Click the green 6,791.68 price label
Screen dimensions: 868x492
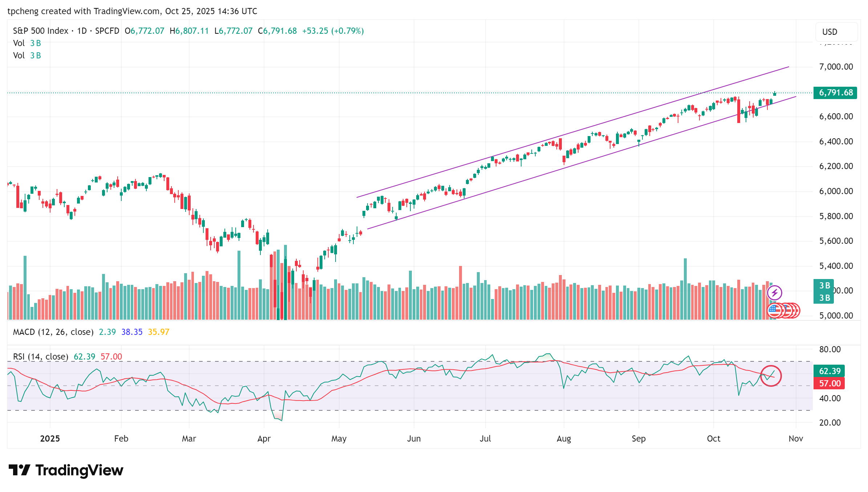pos(835,93)
